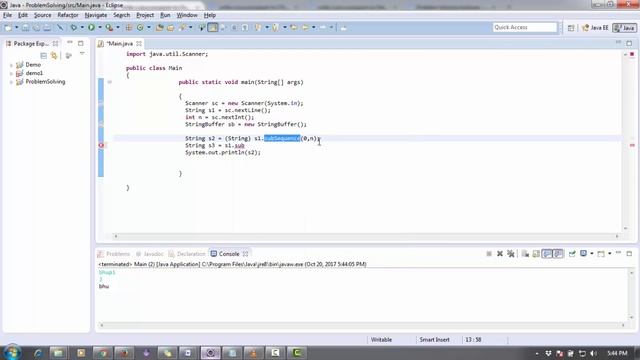
Task: Toggle Show Console When Standard Error Changes
Action: (x=558, y=254)
